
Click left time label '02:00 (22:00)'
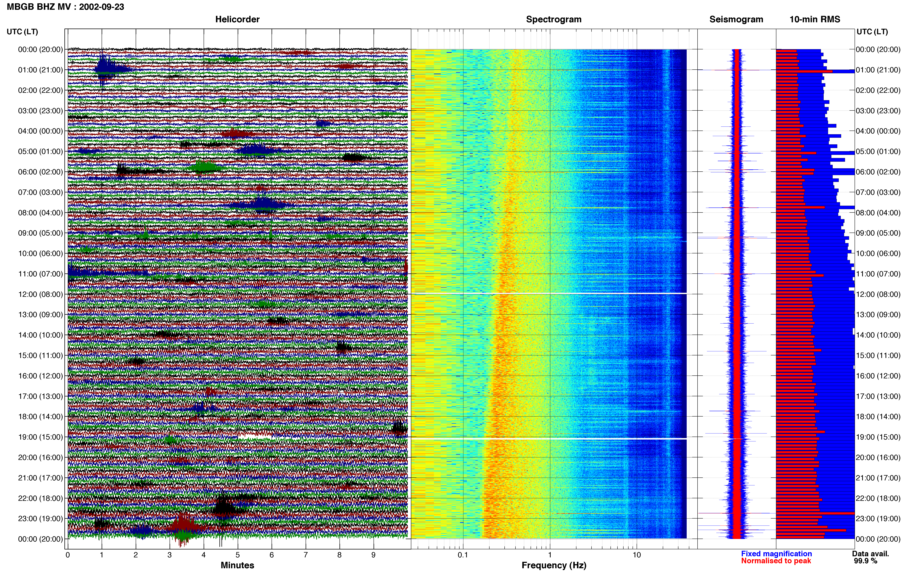[x=41, y=90]
